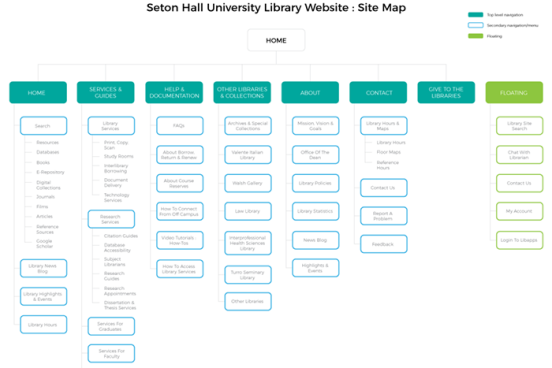The image size is (552, 368).
Task: Select HELP & DOCUMENTATION heading
Action: 174,93
